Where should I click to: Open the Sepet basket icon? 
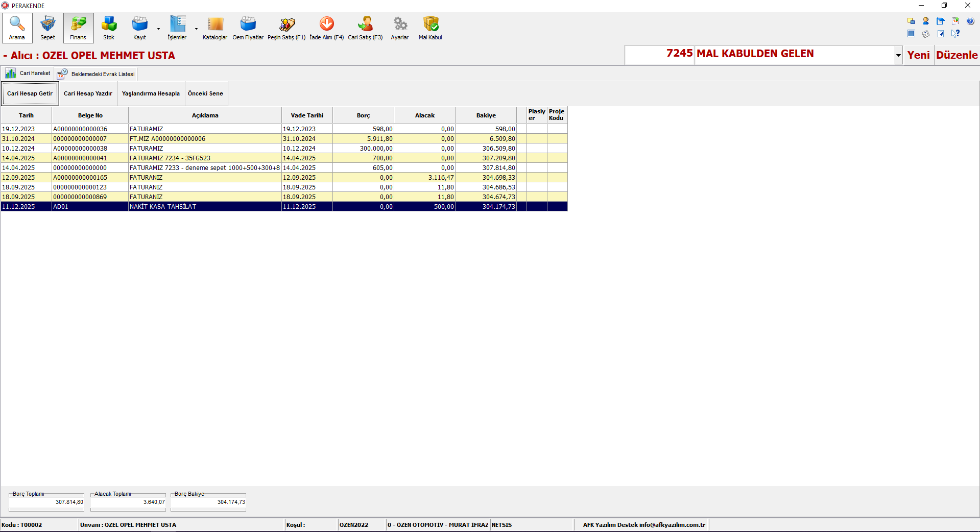pyautogui.click(x=47, y=28)
